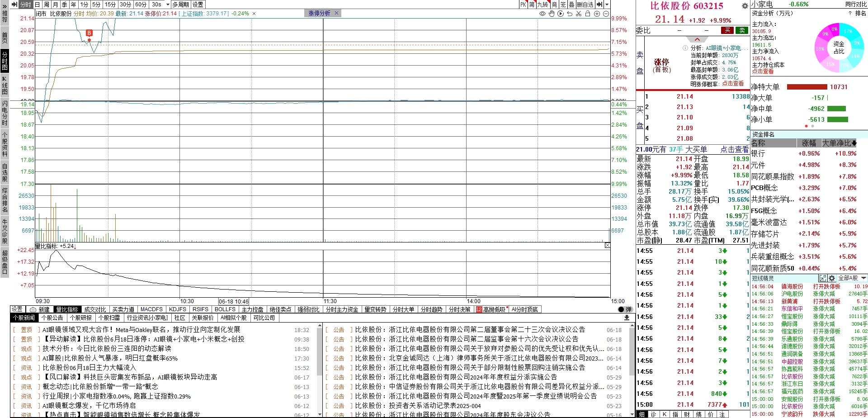Screen dimensions: 868x418
Task: Click the second gray page dot under 净小单
Action: tap(812, 126)
